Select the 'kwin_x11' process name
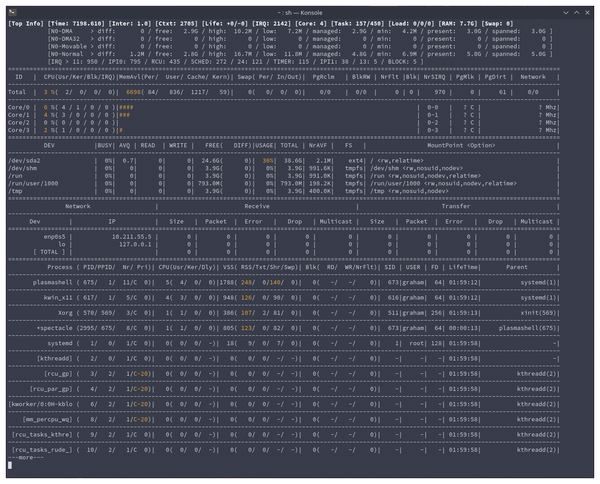Screen dimensions: 600x484 click(58, 298)
